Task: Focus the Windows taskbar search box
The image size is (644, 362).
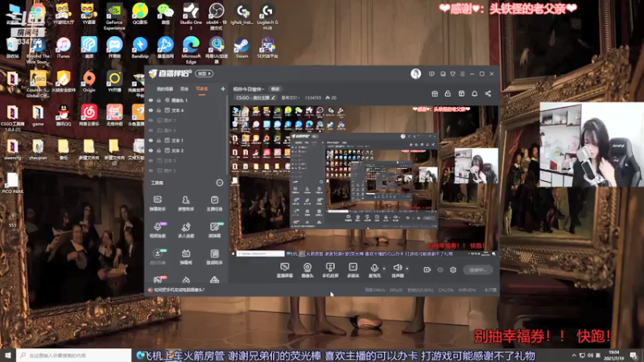Action: pos(74,355)
